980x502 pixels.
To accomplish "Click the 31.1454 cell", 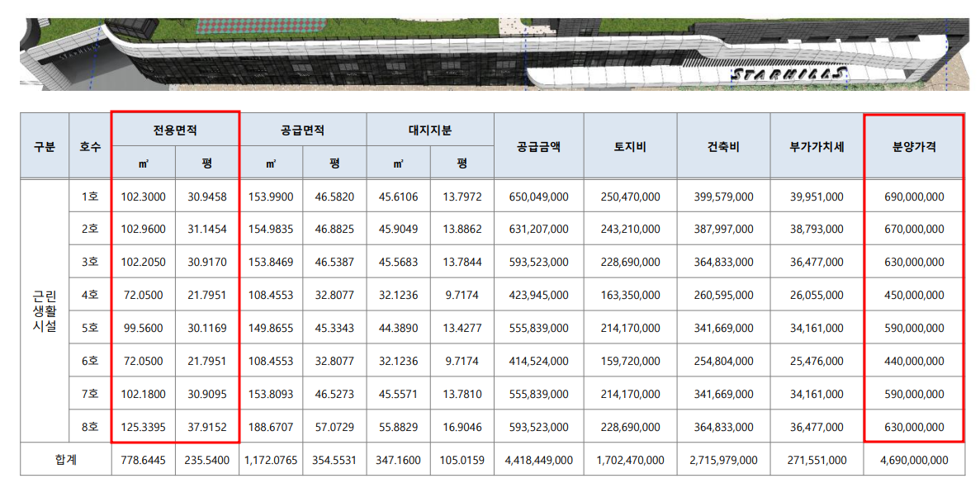I will pyautogui.click(x=207, y=230).
